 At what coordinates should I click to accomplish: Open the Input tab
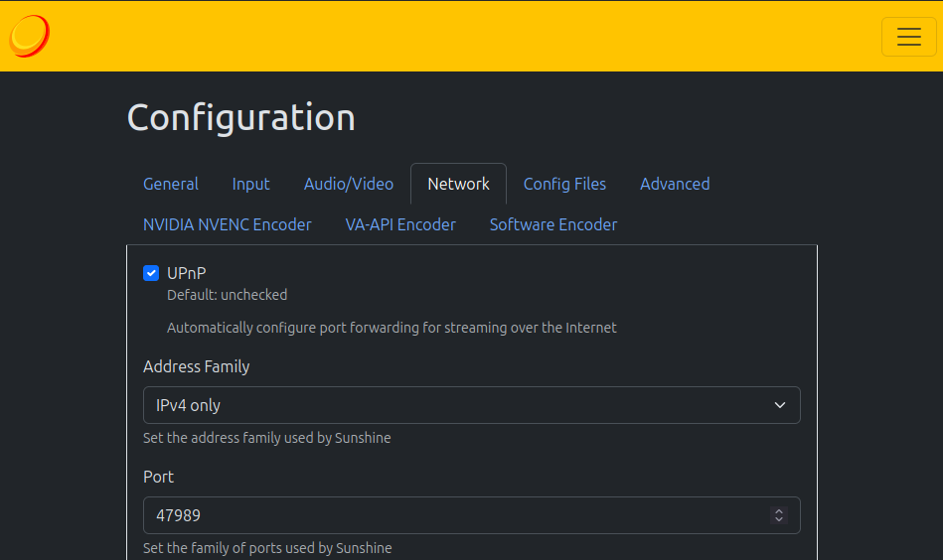coord(250,184)
